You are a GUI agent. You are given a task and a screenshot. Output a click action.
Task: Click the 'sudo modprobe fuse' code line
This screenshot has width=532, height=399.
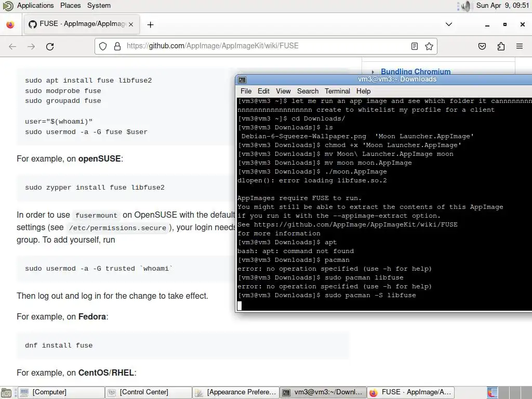(x=63, y=90)
